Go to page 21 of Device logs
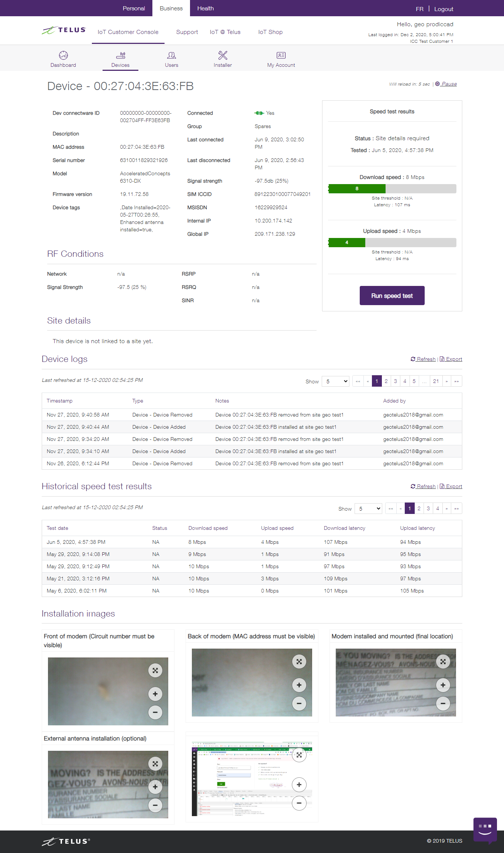Viewport: 504px width, 853px height. point(436,381)
